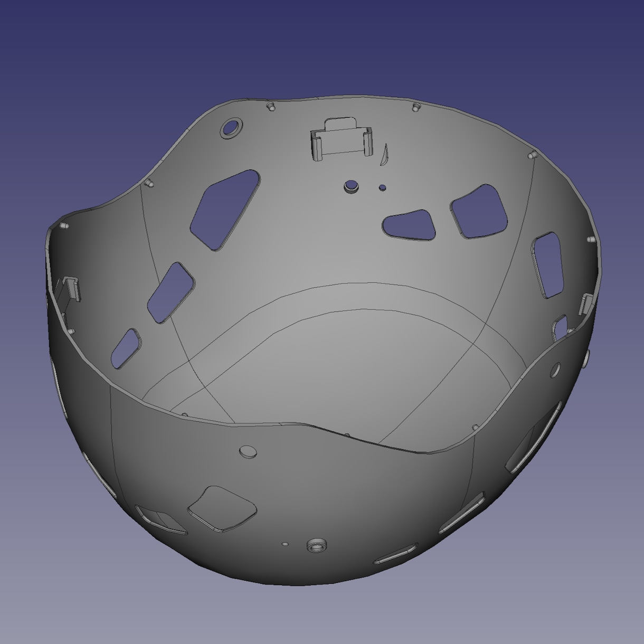Image resolution: width=644 pixels, height=644 pixels.
Task: Click the threaded boss near the shell bottom
Action: (317, 545)
